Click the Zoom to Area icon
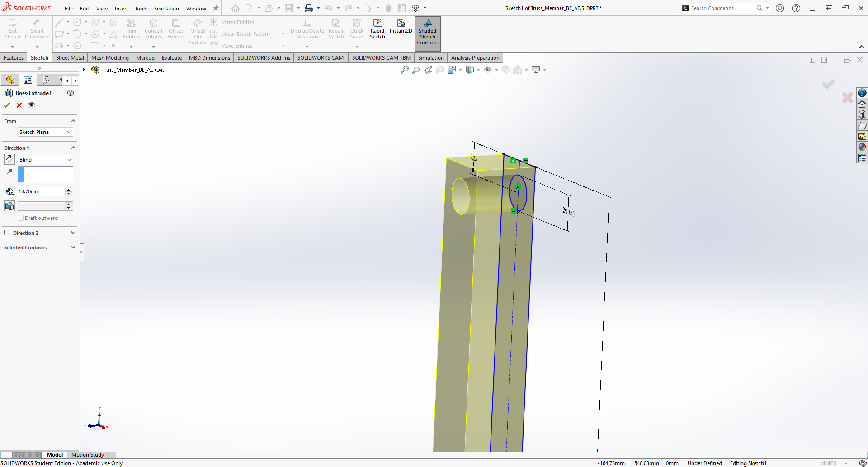868x467 pixels. coord(416,70)
